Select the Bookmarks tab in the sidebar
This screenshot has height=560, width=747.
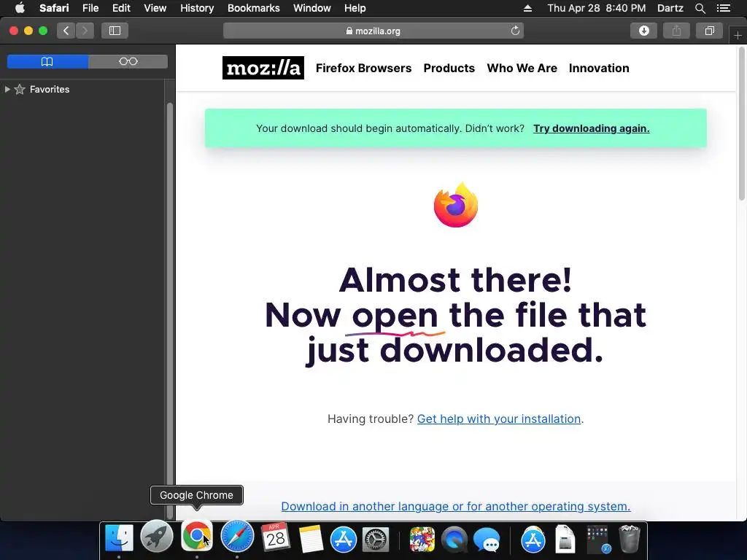pyautogui.click(x=47, y=61)
